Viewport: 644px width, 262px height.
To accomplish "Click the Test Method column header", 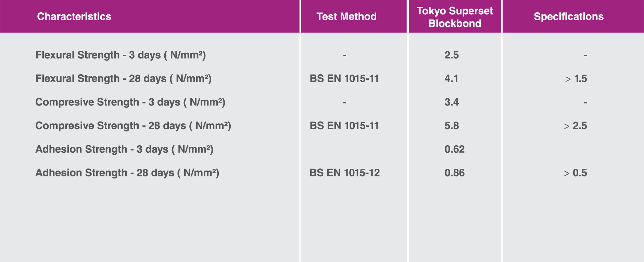I will [x=346, y=16].
